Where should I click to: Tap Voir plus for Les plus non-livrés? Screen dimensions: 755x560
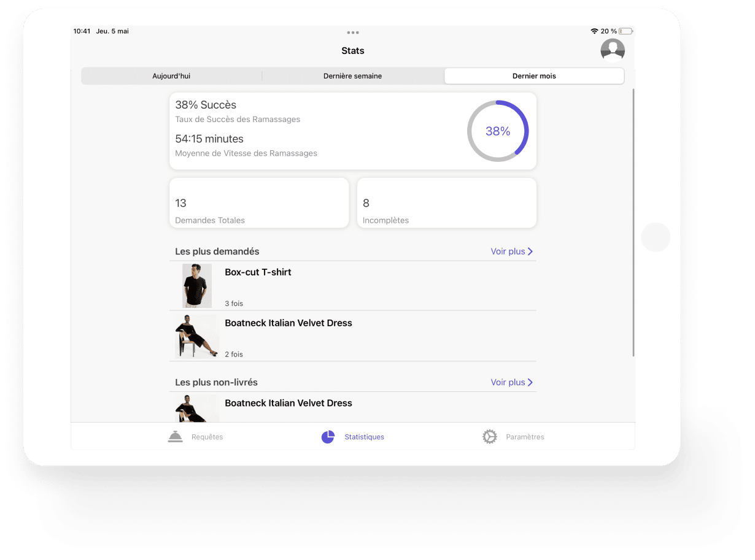coord(508,382)
